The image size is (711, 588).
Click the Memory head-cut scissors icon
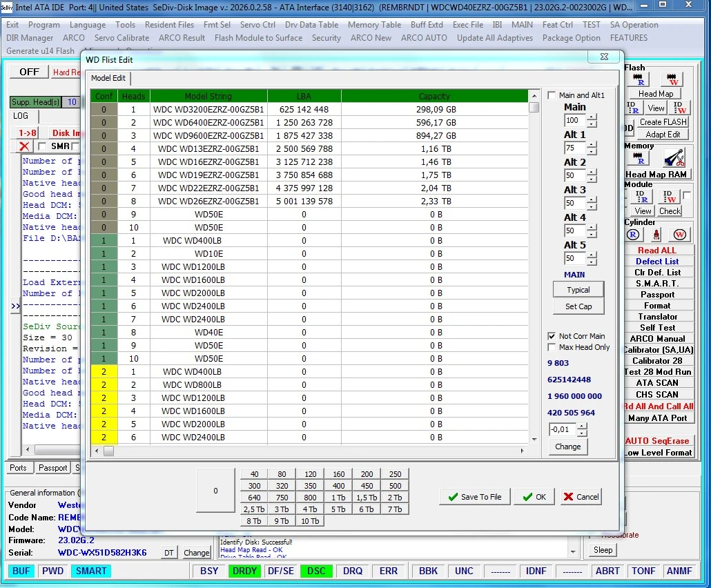(674, 158)
